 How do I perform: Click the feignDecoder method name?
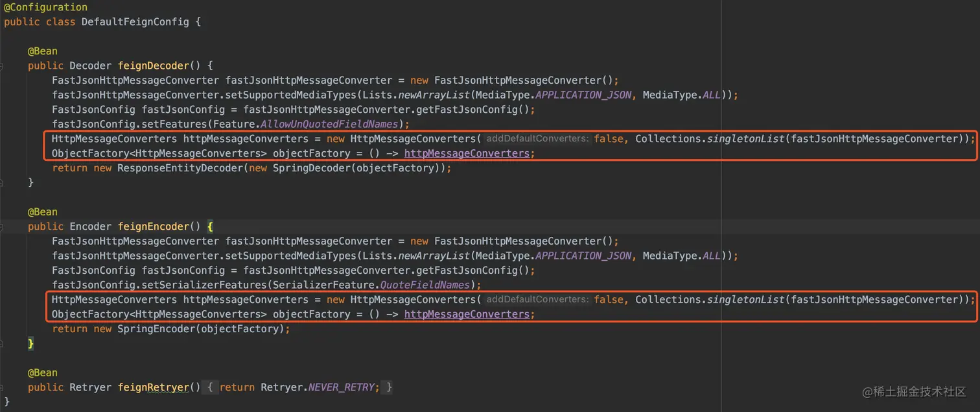(x=153, y=66)
